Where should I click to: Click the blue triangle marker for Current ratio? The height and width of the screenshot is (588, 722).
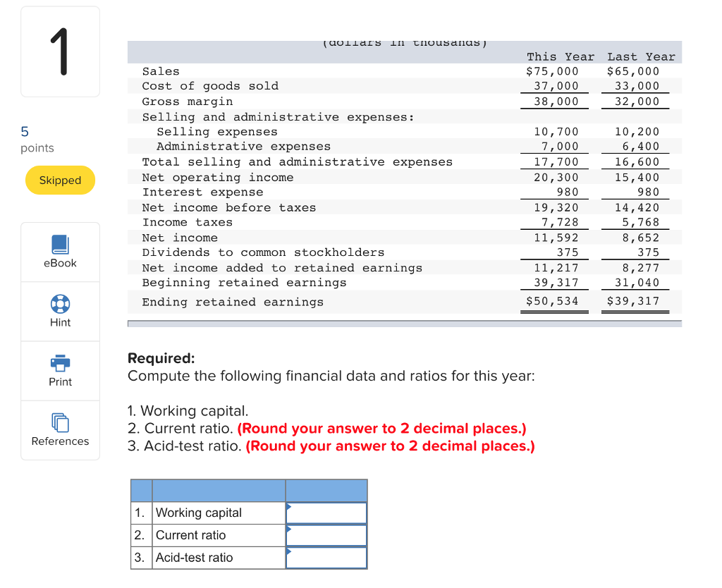click(288, 530)
